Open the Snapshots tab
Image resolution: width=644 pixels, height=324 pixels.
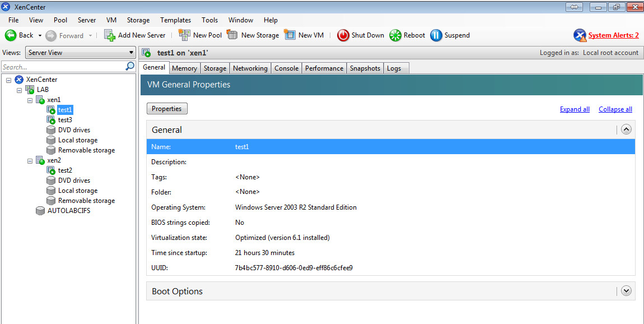(x=365, y=68)
